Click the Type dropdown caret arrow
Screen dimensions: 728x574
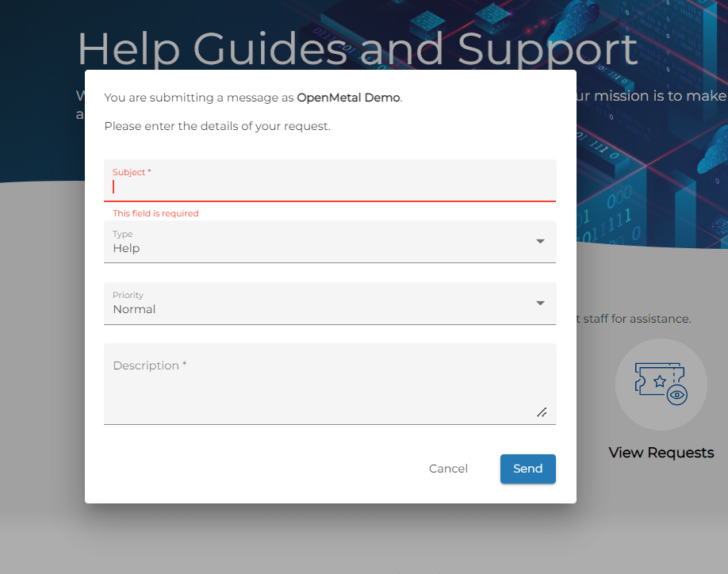pyautogui.click(x=540, y=241)
